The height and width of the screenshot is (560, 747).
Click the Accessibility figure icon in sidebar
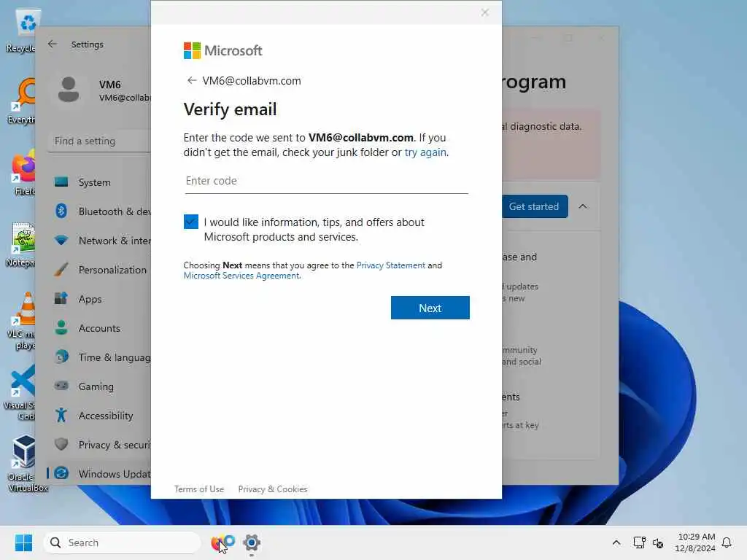coord(61,415)
